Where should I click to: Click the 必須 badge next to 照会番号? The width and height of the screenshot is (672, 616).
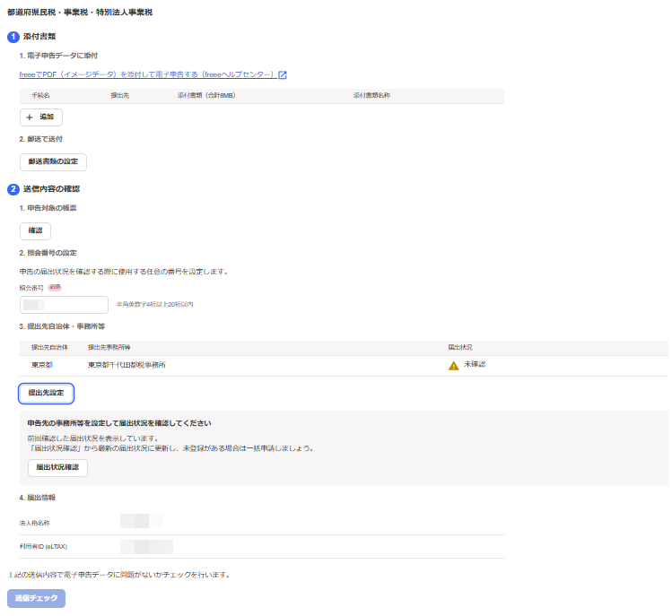coord(56,288)
